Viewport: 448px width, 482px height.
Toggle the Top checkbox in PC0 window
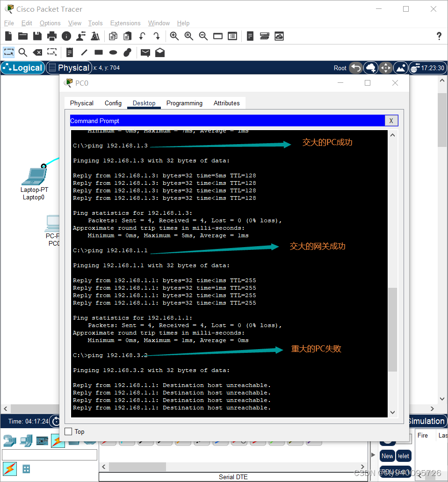pyautogui.click(x=68, y=431)
